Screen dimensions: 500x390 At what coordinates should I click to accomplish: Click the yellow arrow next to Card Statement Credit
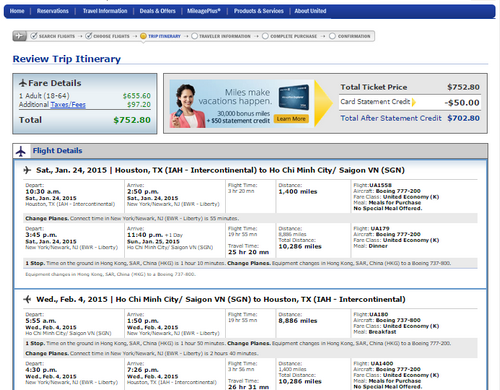click(414, 102)
